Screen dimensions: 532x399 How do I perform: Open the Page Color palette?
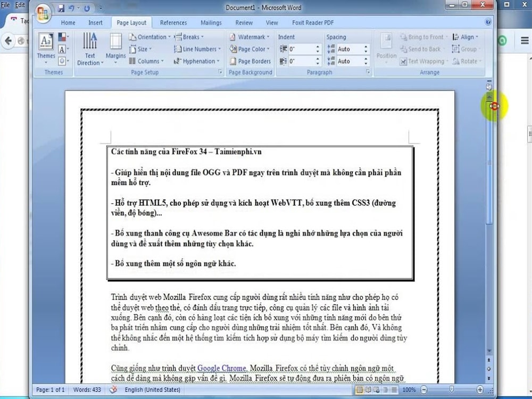[x=250, y=49]
